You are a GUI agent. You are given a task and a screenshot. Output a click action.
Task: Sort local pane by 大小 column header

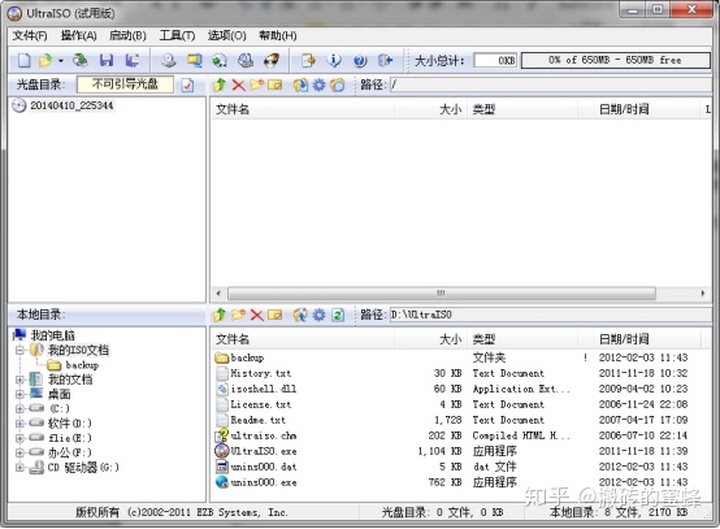(x=430, y=339)
